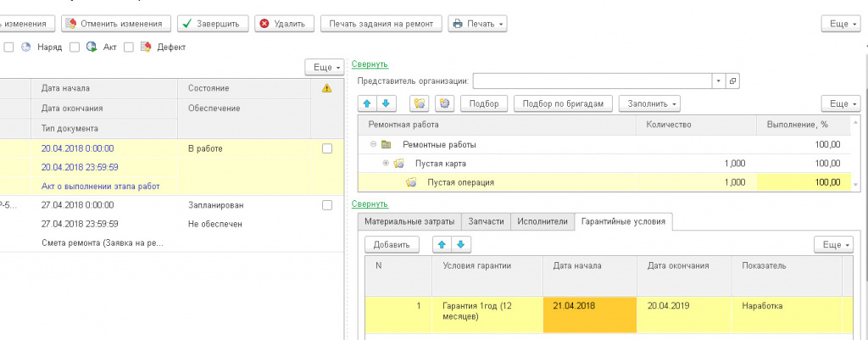Move warranty row up with arrow icon

click(442, 244)
